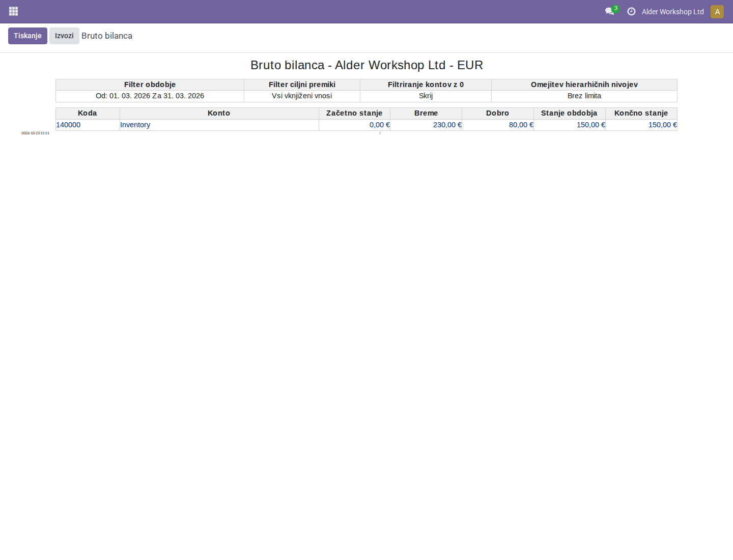Click the Breme column header
Viewport: 733px width, 560px height.
426,113
